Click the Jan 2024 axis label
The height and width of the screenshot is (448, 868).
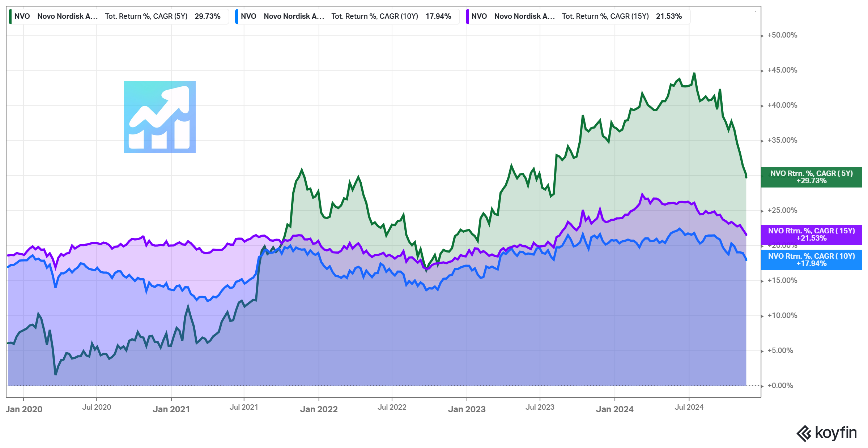tap(615, 409)
